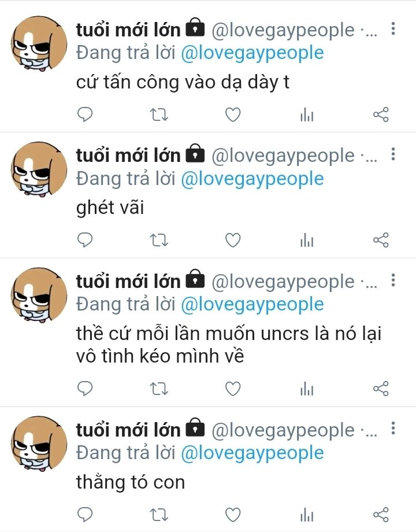This screenshot has height=532, width=416.
Task: Like the "ghét vãi" tweet
Action: click(233, 240)
